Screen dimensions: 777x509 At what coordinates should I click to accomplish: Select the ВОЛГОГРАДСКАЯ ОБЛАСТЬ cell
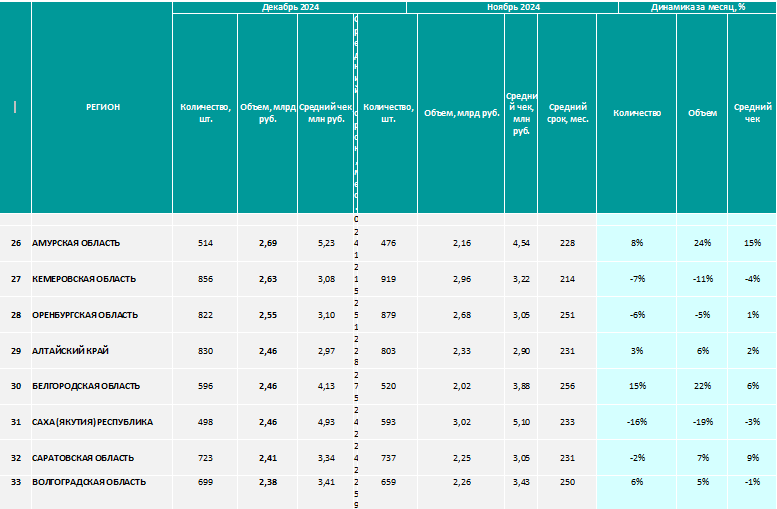point(102,492)
